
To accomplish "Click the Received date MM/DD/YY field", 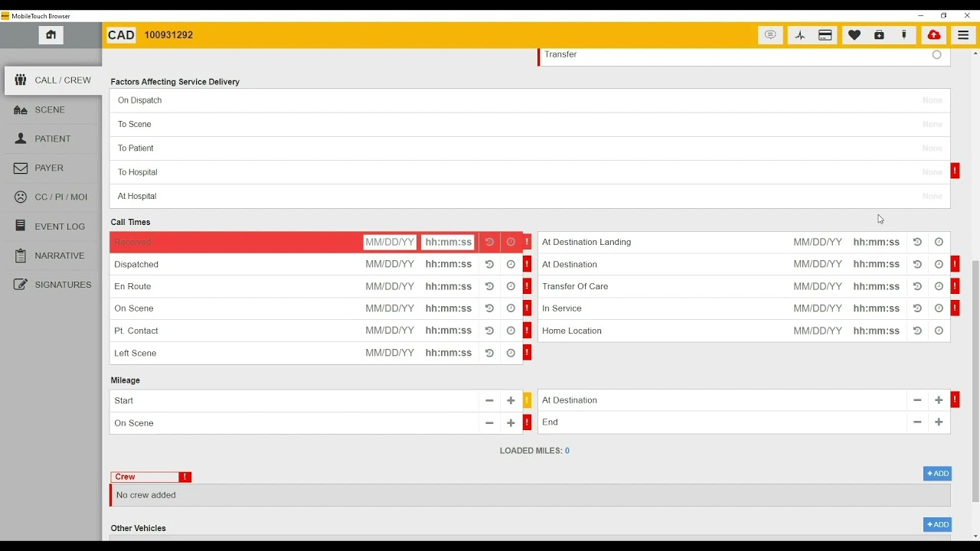I will tap(390, 243).
